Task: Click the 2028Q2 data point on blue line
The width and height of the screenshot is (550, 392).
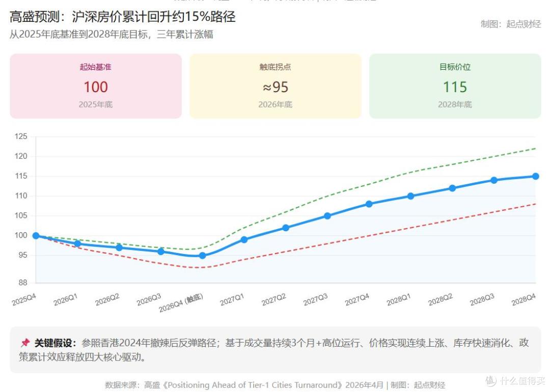Action: 452,188
